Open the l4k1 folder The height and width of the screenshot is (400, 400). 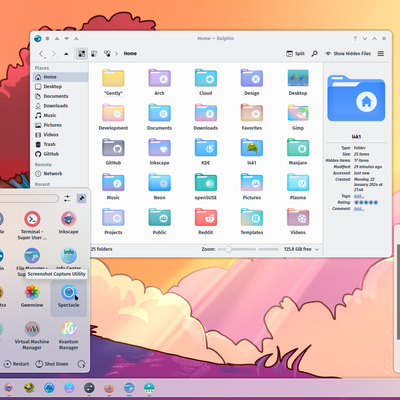(252, 152)
